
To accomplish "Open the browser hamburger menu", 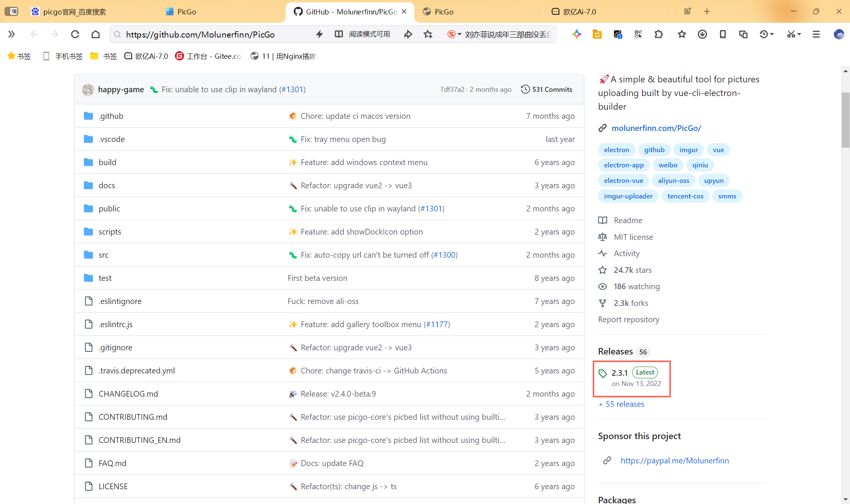I will coord(816,34).
